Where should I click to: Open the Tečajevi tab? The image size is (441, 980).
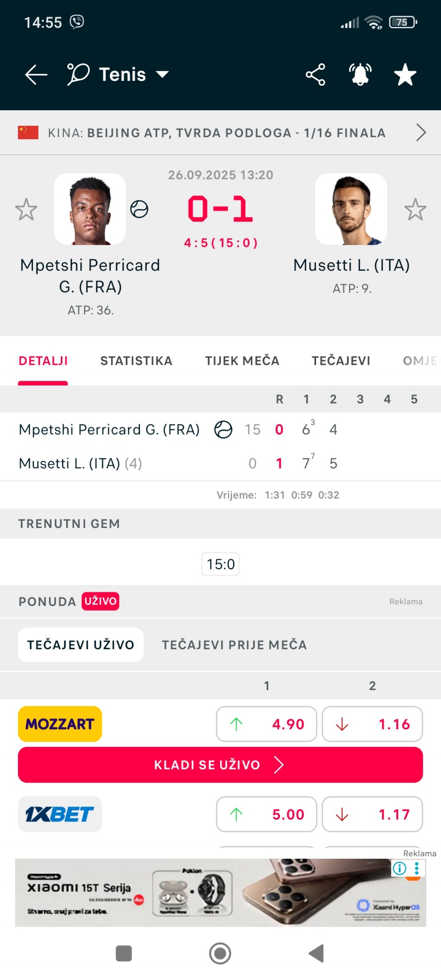[x=341, y=361]
